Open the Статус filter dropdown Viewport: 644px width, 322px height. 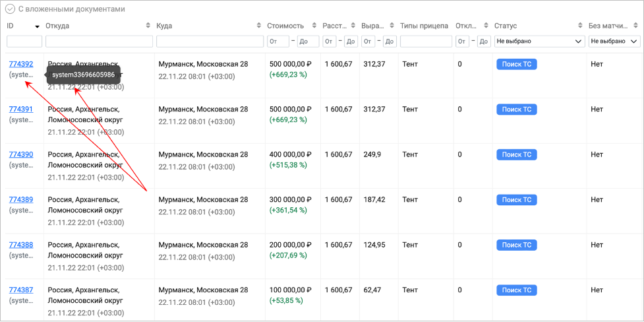point(540,42)
